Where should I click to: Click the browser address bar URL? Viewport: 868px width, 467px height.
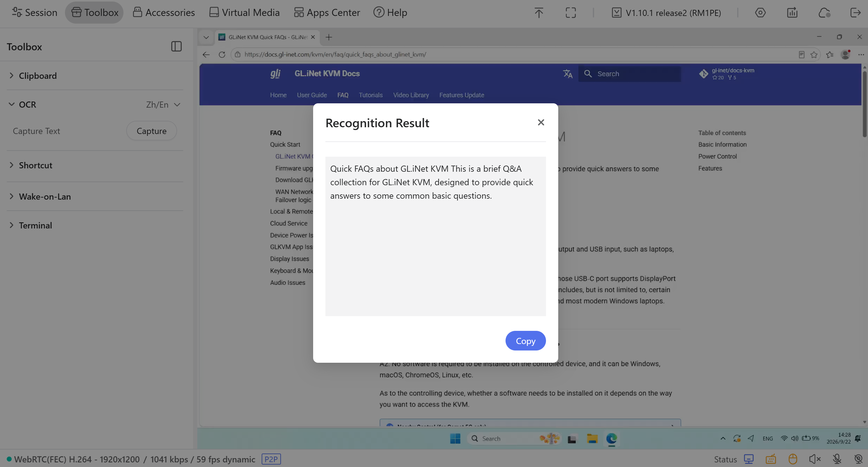coord(335,54)
